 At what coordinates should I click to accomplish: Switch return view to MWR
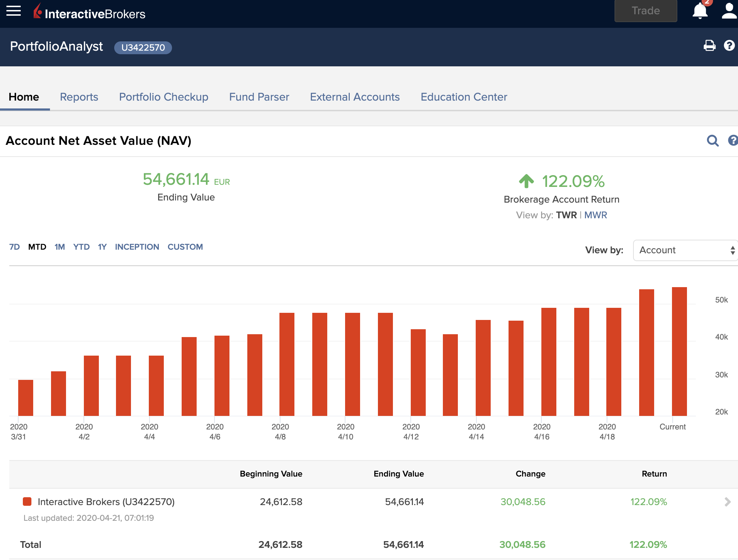pos(595,215)
